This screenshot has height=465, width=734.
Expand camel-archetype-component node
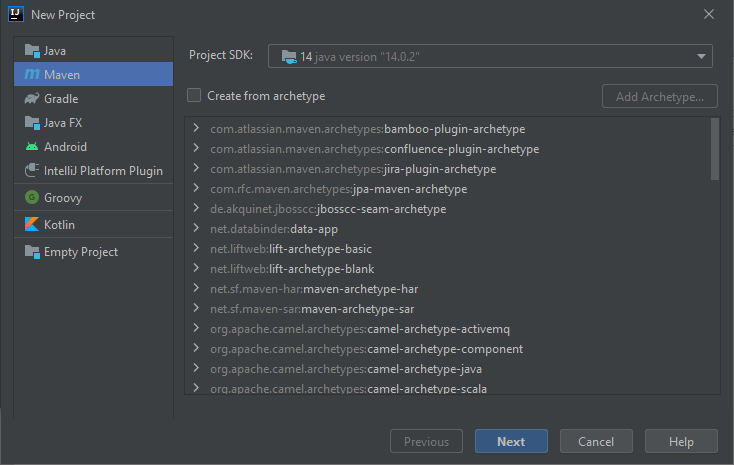pos(196,348)
